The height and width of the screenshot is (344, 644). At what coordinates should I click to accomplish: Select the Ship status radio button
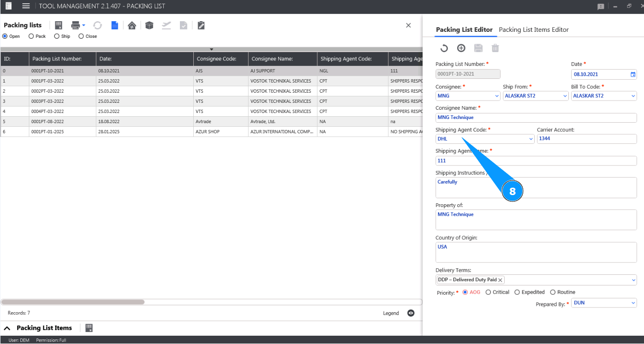[x=57, y=36]
